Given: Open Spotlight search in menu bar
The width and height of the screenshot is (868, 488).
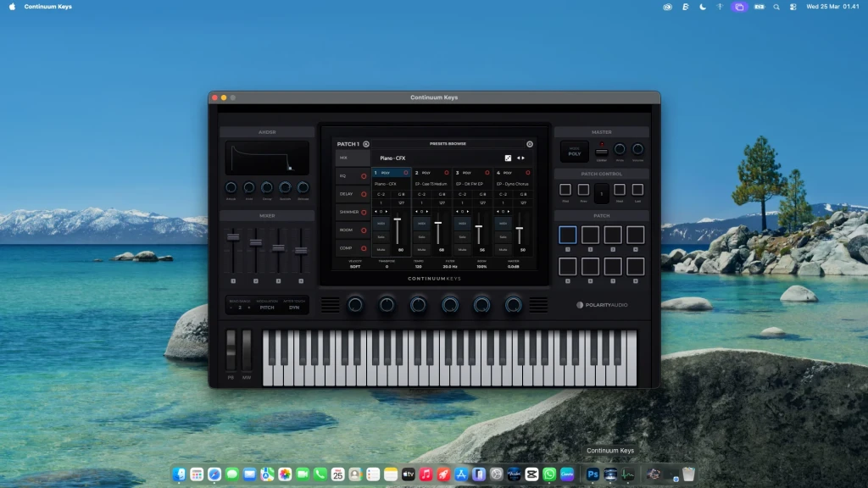Looking at the screenshot, I should [x=776, y=7].
